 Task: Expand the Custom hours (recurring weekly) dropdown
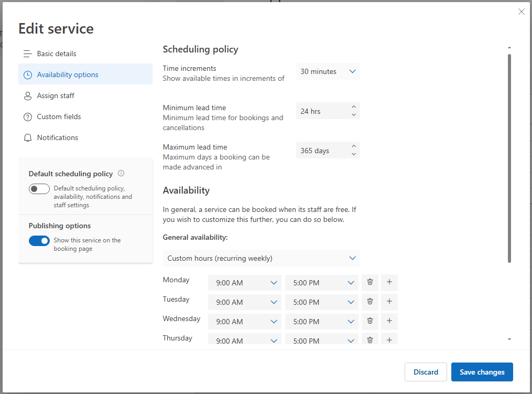tap(261, 258)
